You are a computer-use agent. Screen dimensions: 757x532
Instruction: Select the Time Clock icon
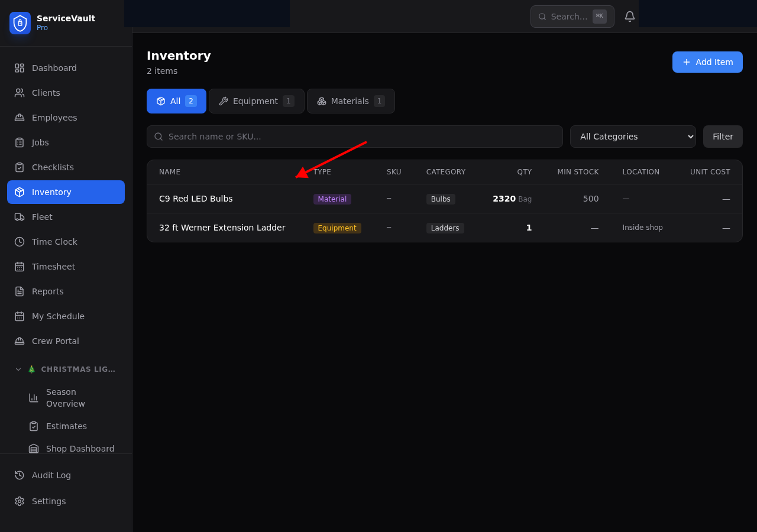point(18,241)
